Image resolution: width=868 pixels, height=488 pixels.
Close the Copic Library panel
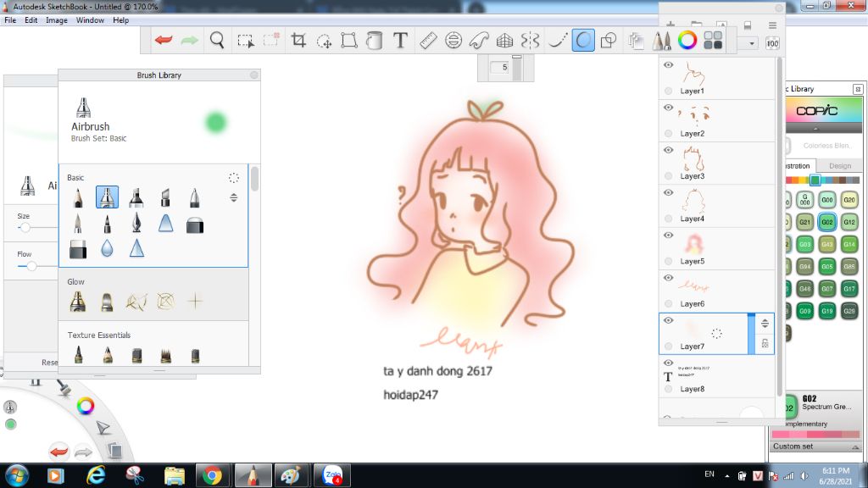pyautogui.click(x=858, y=89)
